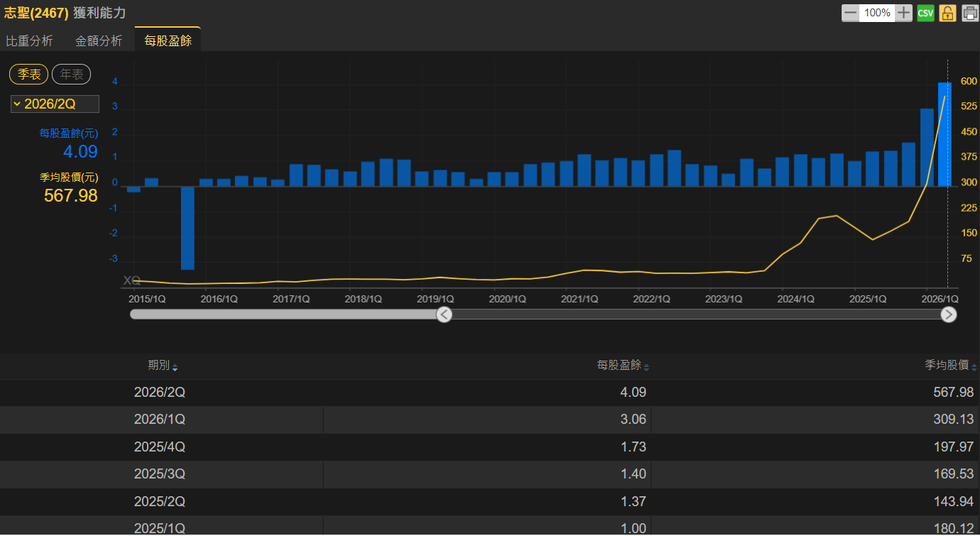
Task: Click EPS value 3.06 in table
Action: point(633,420)
